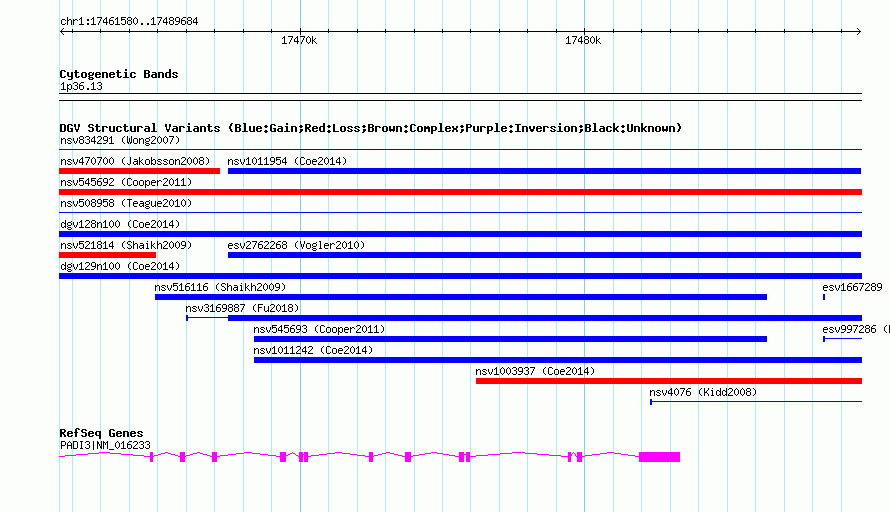The width and height of the screenshot is (890, 512).
Task: Open the nsv3169887 (Fu2018) variant label
Action: 242,308
